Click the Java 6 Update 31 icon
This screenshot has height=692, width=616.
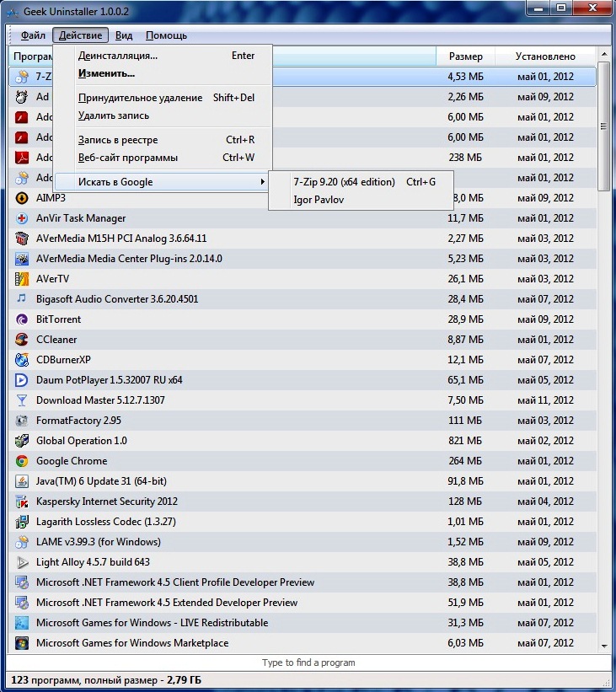click(22, 481)
